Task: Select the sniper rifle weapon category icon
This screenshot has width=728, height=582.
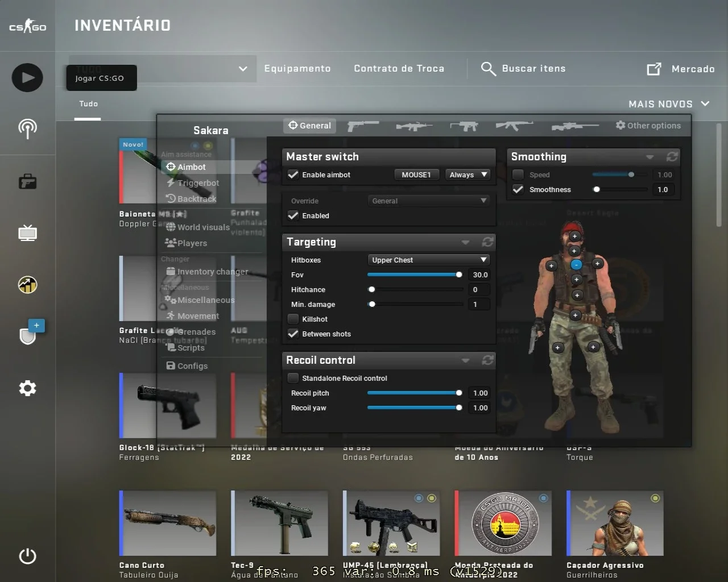Action: (x=574, y=126)
